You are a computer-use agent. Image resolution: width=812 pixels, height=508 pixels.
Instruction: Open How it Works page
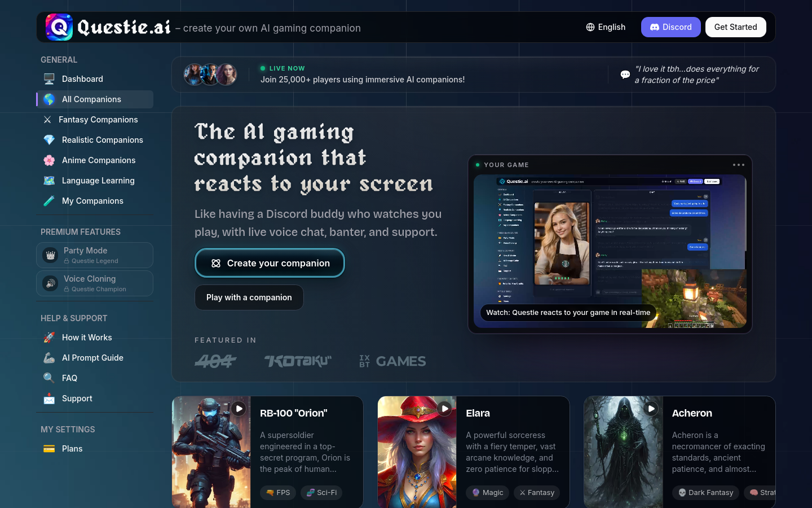pos(95,338)
